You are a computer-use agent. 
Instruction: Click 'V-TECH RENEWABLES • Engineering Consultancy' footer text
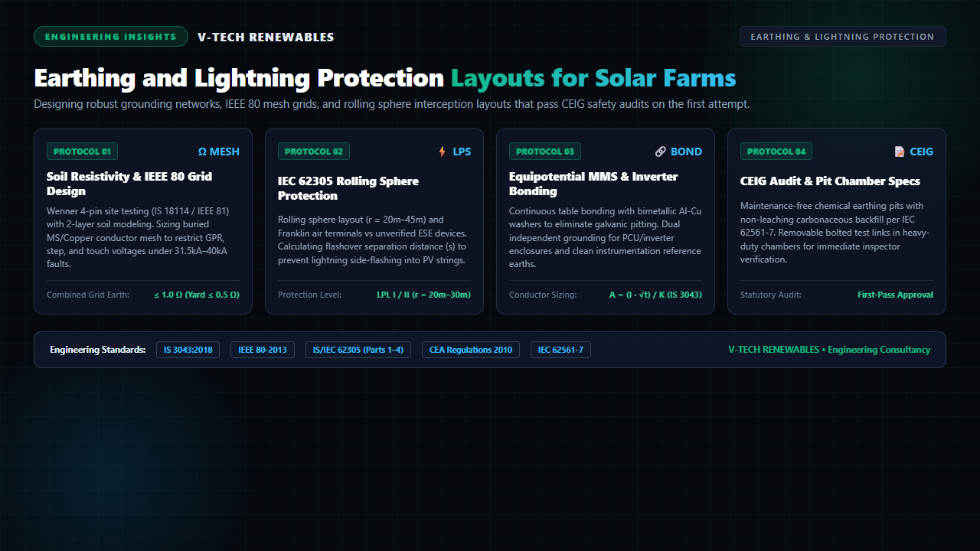[829, 350]
